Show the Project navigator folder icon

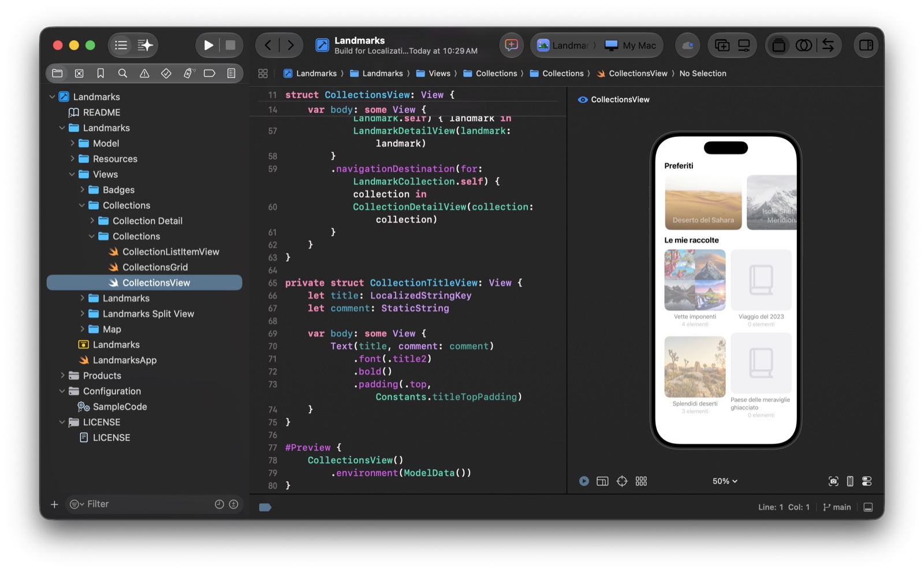click(57, 73)
